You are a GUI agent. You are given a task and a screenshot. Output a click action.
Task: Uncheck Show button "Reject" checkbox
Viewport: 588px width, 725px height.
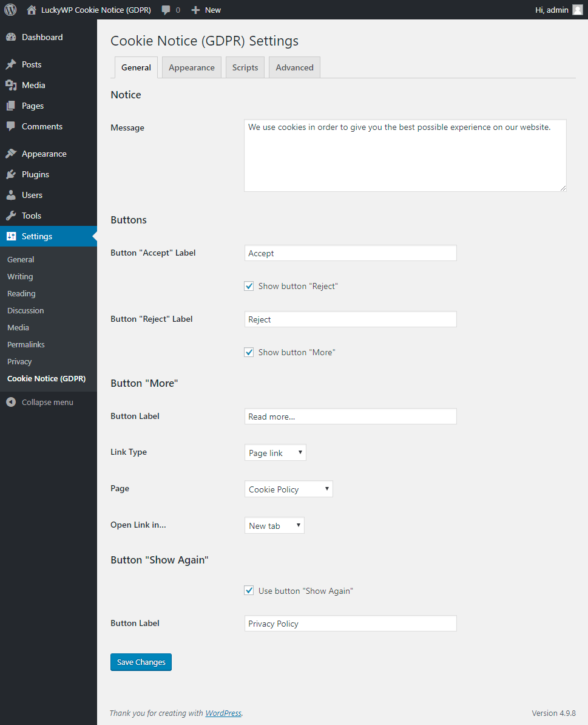[x=249, y=286]
